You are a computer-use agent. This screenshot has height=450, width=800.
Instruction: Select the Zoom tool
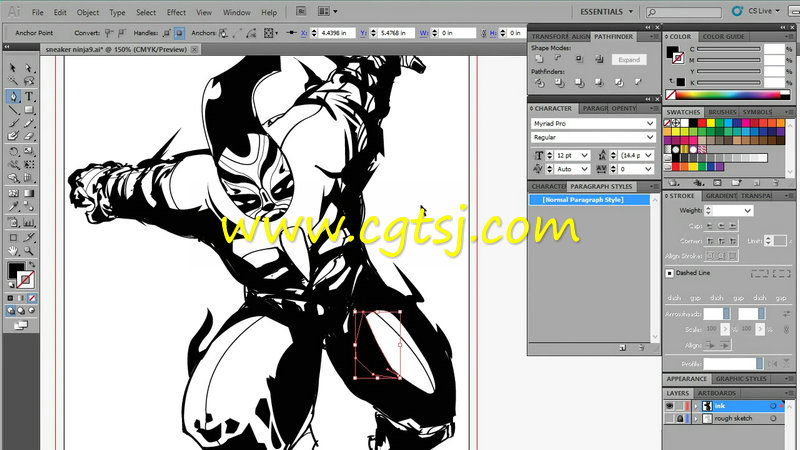click(29, 251)
